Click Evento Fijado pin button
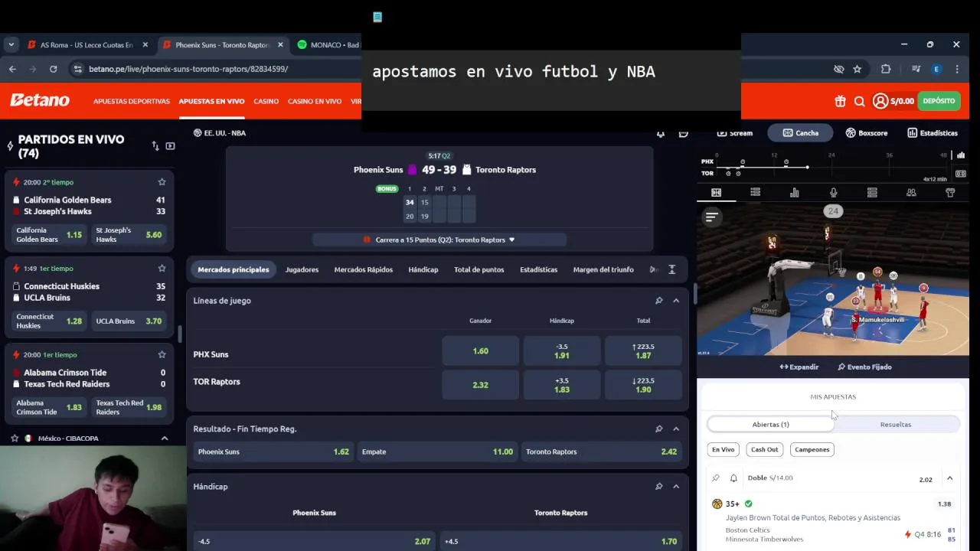The image size is (980, 551). tap(864, 367)
